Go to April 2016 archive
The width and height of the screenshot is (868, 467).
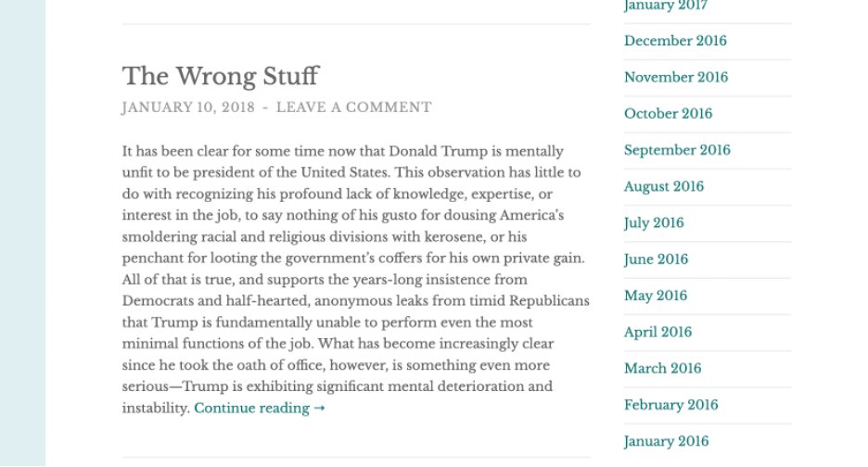[x=657, y=332]
